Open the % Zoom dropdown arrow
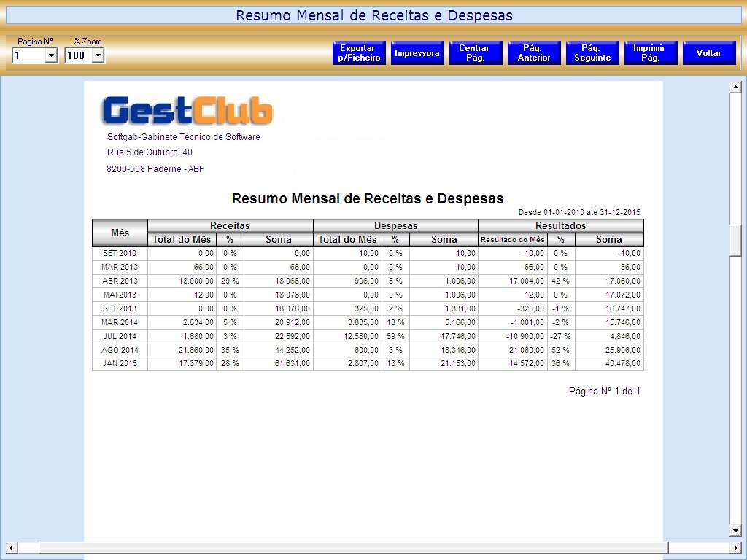747x560 pixels. click(x=98, y=55)
